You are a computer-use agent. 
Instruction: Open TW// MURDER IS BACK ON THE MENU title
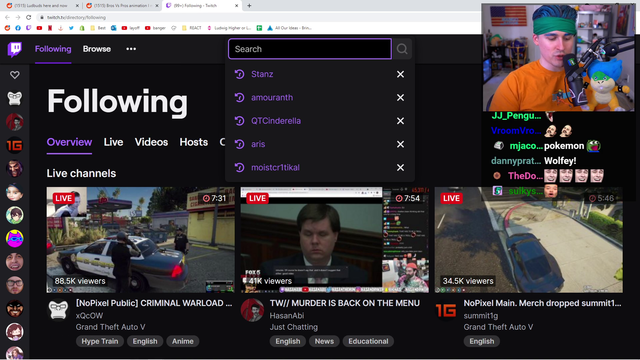point(344,303)
